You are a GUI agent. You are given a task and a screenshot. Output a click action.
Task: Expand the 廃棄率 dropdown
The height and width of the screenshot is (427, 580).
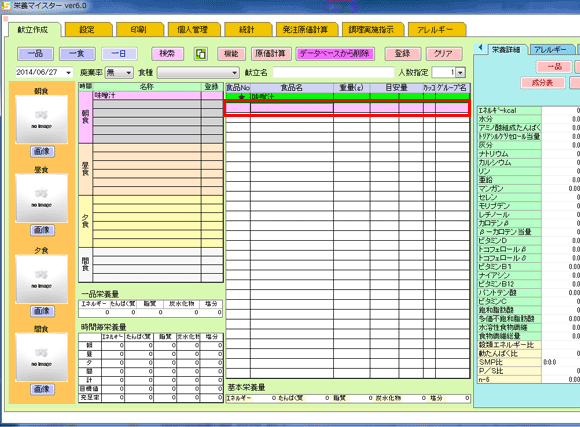tap(128, 73)
